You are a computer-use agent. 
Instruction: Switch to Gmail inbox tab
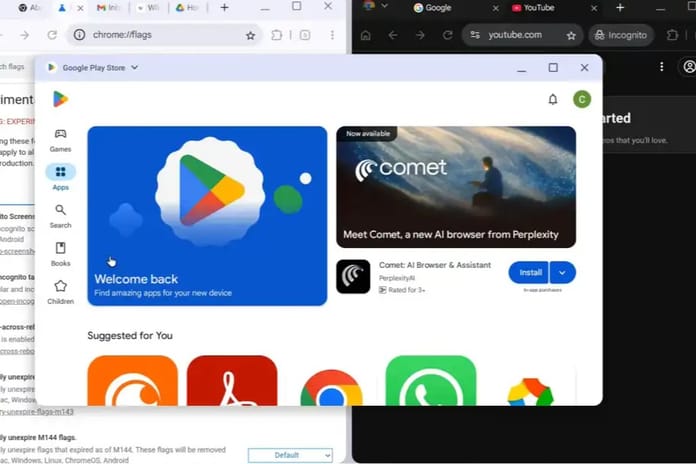pos(109,8)
